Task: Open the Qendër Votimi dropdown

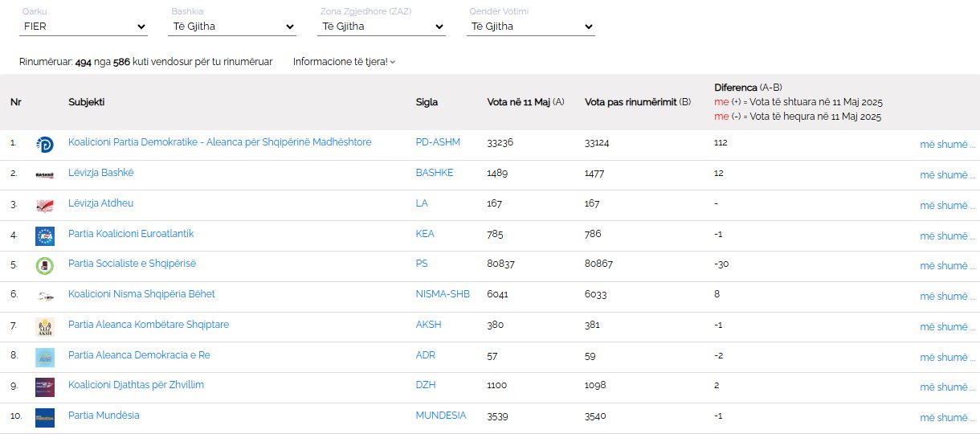Action: pyautogui.click(x=531, y=27)
